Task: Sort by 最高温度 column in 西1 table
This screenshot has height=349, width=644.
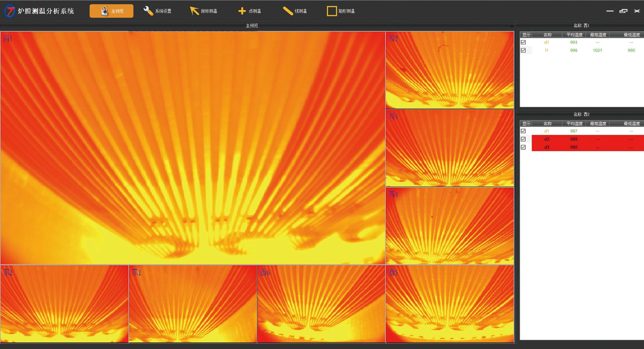Action: click(x=598, y=35)
